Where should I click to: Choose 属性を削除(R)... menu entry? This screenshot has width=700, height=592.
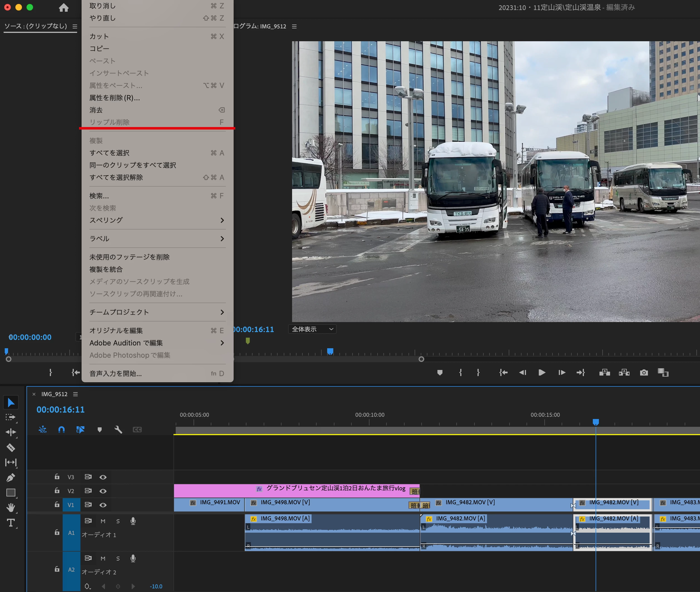click(x=115, y=98)
